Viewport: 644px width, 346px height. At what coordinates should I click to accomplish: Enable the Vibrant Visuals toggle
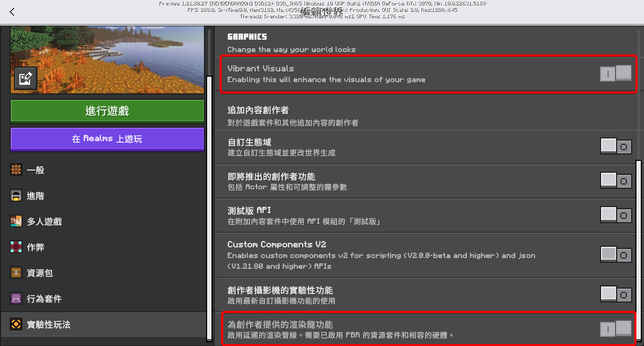(x=615, y=73)
